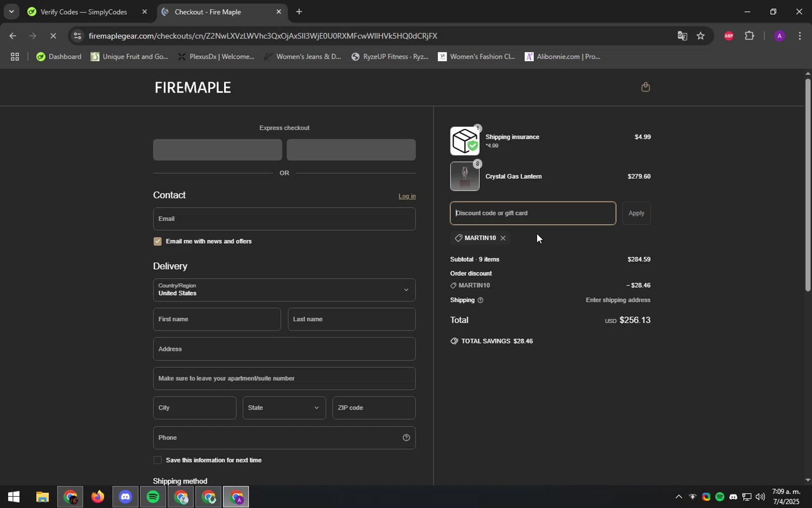Click the ZIP code field
812x508 pixels.
[x=374, y=408]
